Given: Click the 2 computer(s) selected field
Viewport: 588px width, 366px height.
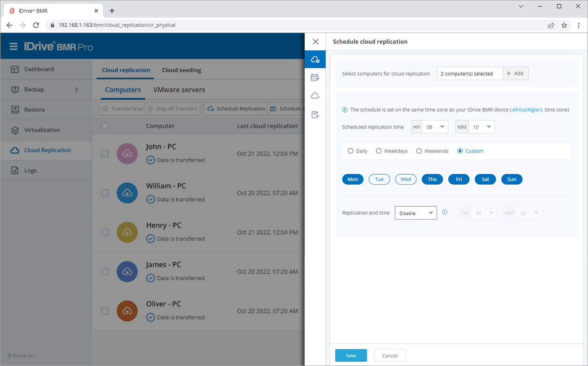Looking at the screenshot, I should point(470,73).
